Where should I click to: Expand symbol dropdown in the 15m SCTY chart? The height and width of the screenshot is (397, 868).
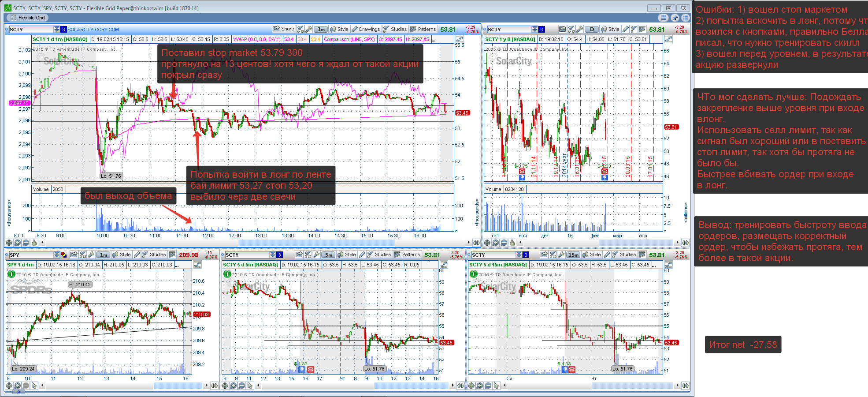(519, 255)
